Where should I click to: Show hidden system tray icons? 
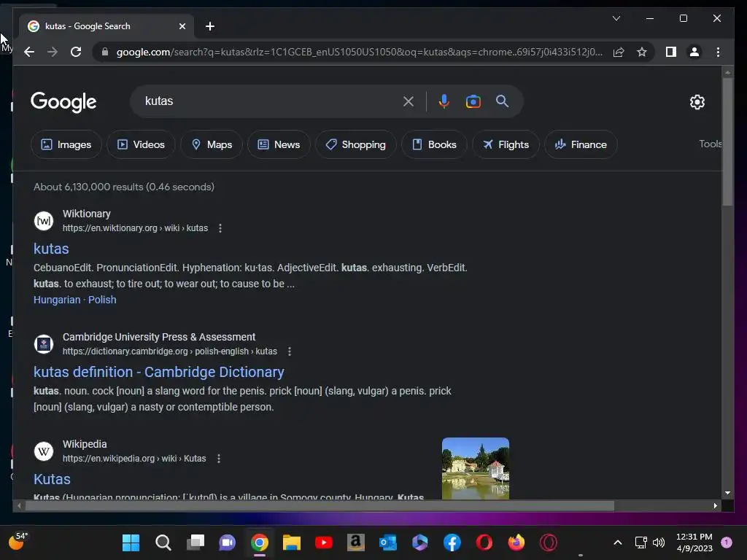617,542
